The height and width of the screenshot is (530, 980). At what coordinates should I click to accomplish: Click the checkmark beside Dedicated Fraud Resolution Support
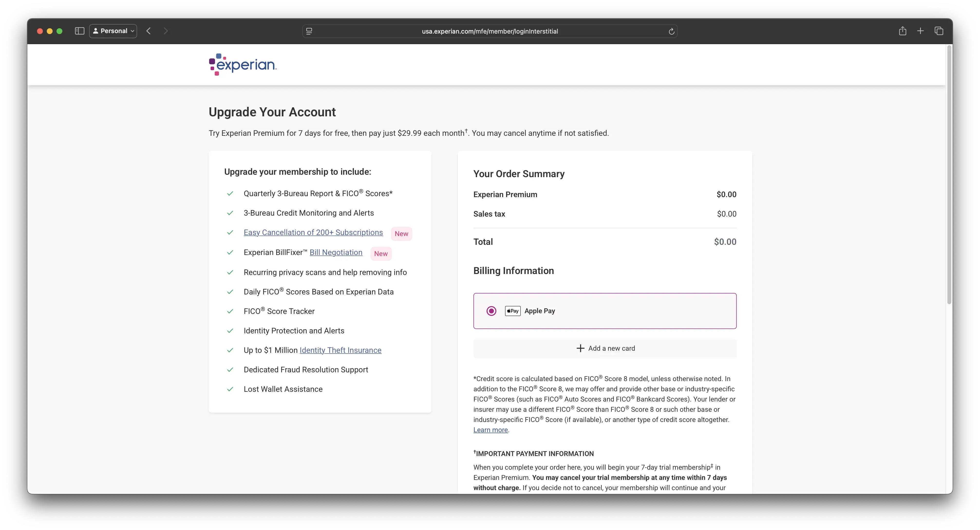[230, 370]
